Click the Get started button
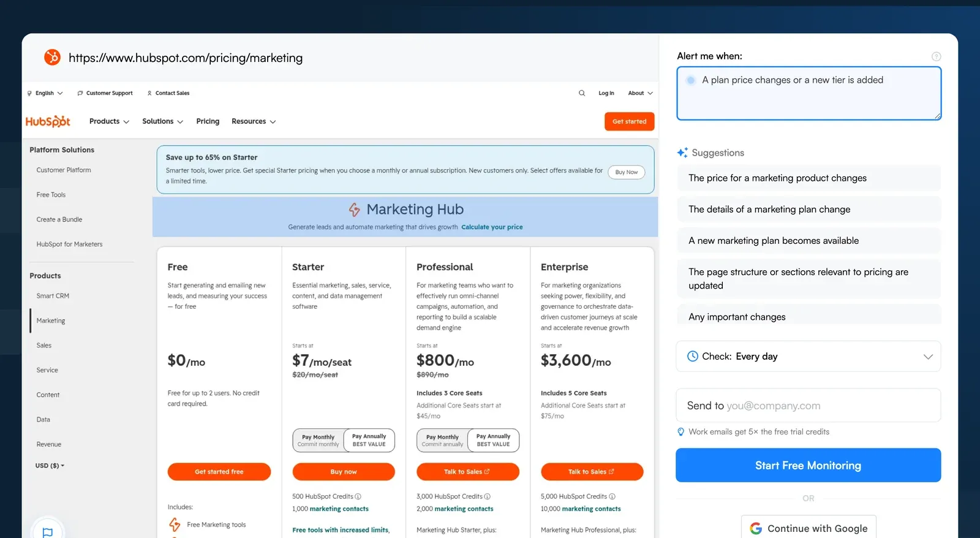 tap(629, 121)
